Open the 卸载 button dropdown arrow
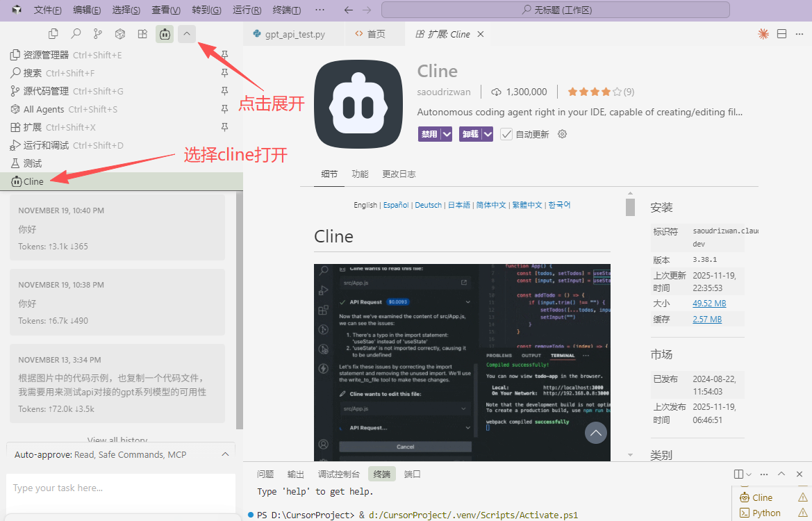Viewport: 812px width, 521px height. 488,134
